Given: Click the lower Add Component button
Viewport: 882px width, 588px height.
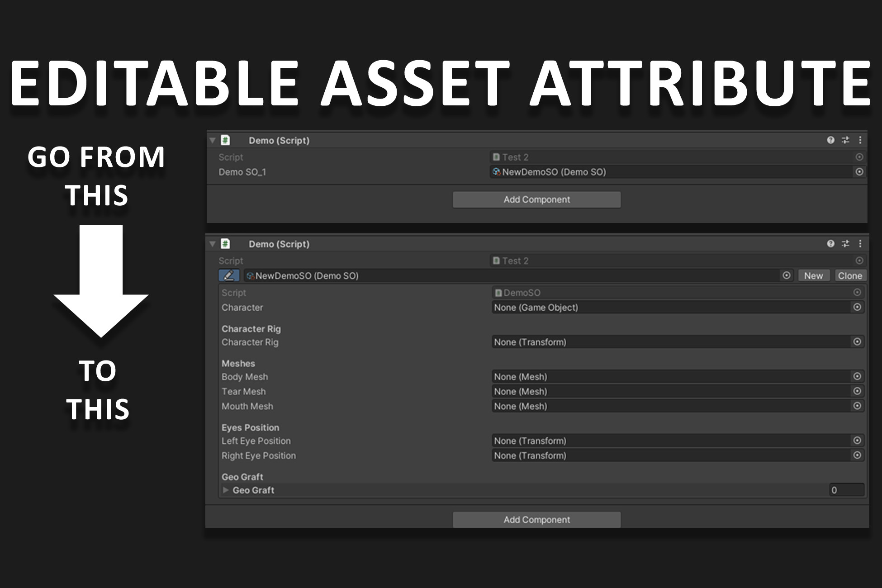Looking at the screenshot, I should point(536,520).
